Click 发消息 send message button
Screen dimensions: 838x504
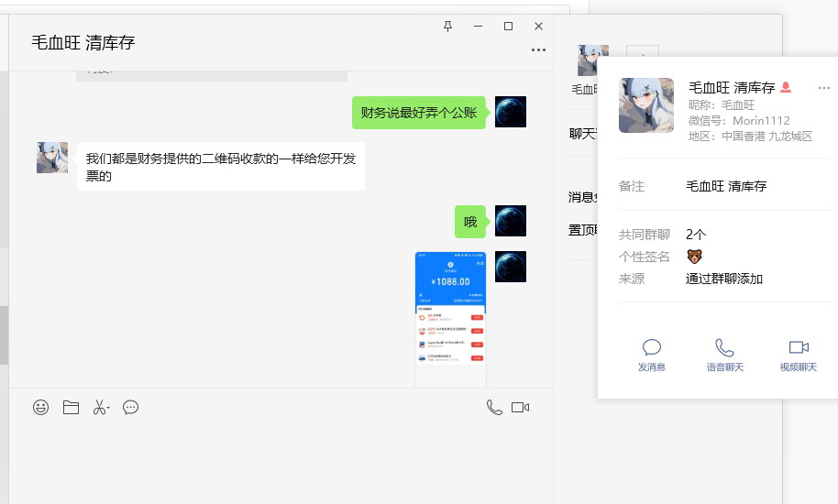[x=652, y=355]
